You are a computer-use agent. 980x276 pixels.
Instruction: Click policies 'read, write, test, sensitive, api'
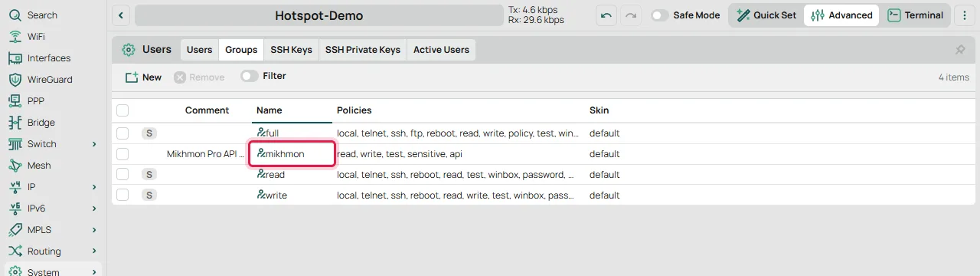coord(400,154)
